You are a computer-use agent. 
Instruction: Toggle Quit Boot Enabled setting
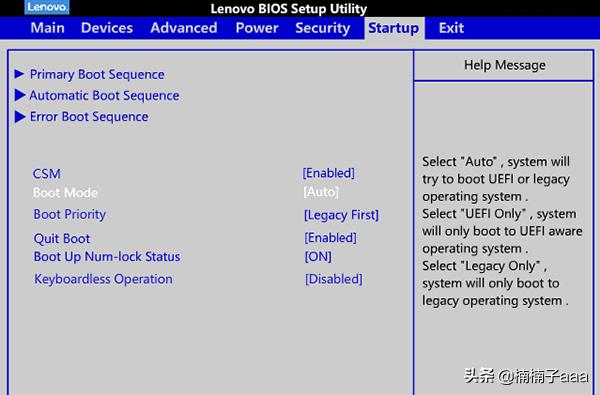330,238
